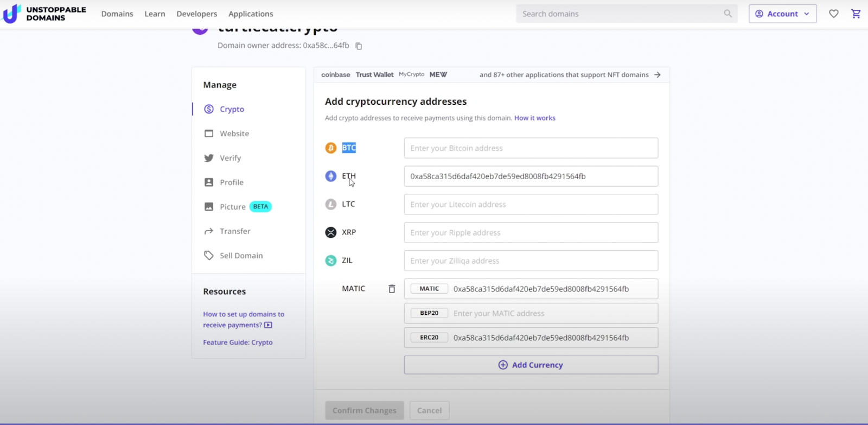Open the How it works link
This screenshot has height=425, width=868.
(x=534, y=118)
